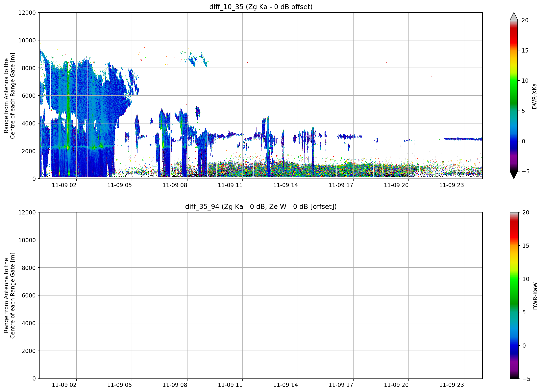Click the diff_35_94 plot title
This screenshot has height=392, width=542.
tap(261, 207)
